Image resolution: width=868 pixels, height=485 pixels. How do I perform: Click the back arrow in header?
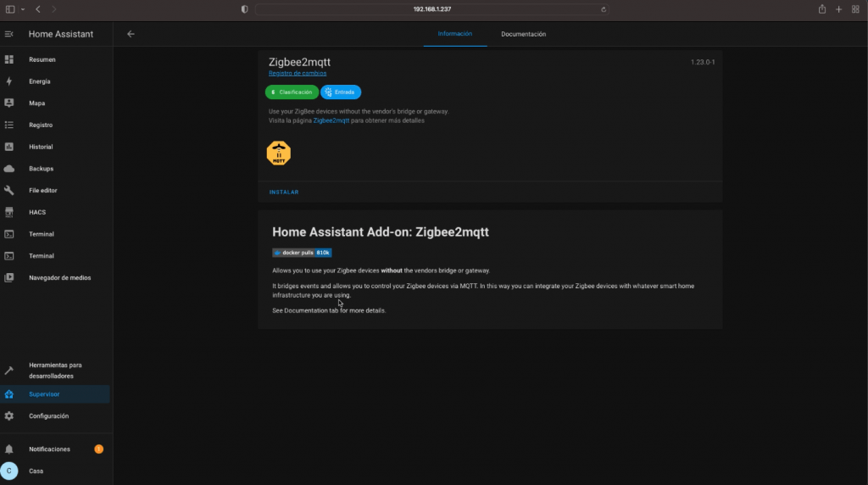tap(131, 34)
